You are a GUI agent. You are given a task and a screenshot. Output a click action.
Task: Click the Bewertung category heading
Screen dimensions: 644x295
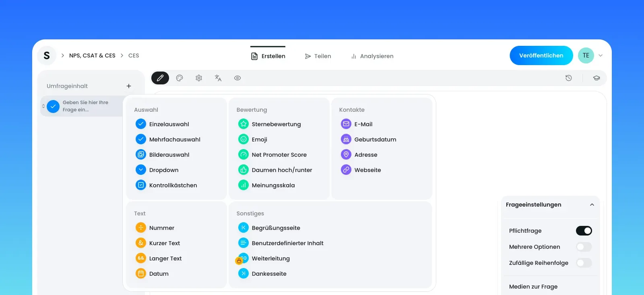click(x=252, y=110)
